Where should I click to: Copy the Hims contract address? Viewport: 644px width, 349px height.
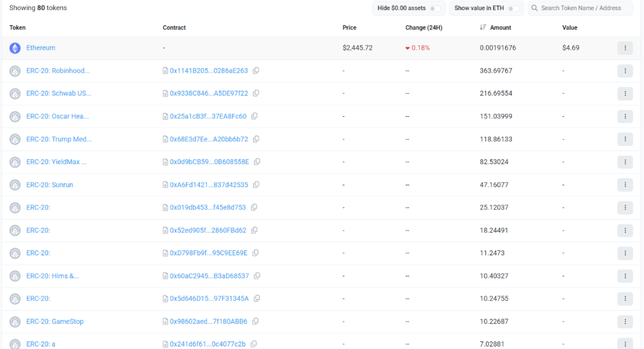(256, 276)
